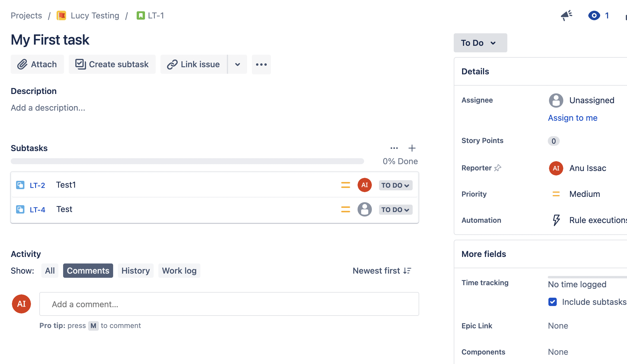The image size is (627, 364).
Task: Click the Assign to me link
Action: click(573, 118)
